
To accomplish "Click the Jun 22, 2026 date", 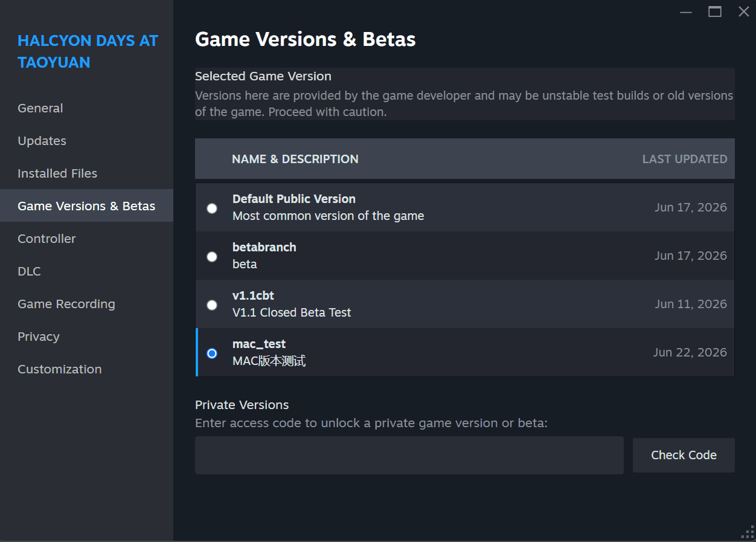I will (690, 352).
